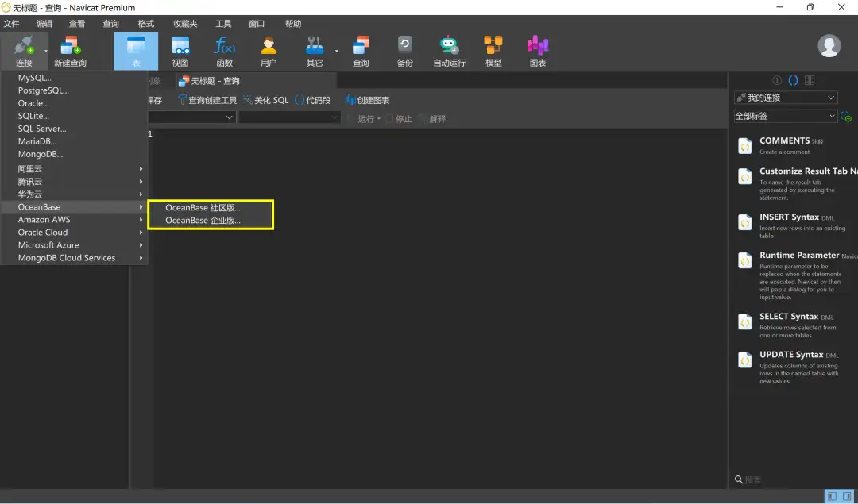The image size is (858, 504).
Task: Select the SELECT Syntax snippet
Action: [796, 325]
